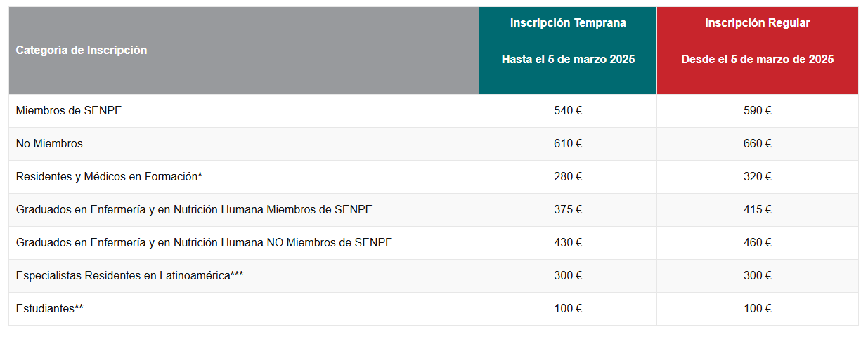Click the 590 € regular price
The image size is (868, 337).
tap(758, 111)
